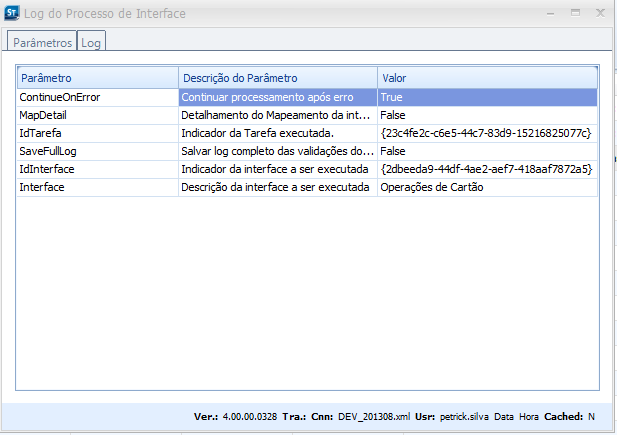Click the GUID value for IdTarefa

486,133
